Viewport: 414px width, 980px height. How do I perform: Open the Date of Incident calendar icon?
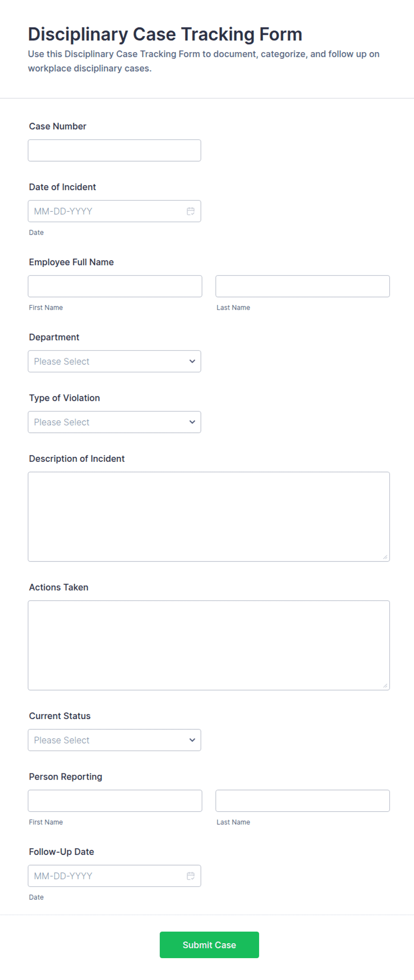tap(191, 211)
